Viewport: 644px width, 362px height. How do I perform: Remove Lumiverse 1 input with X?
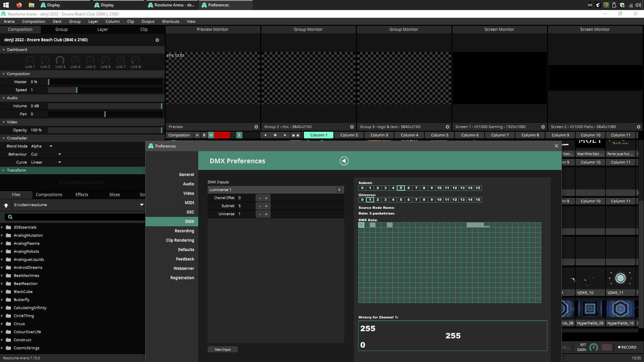click(x=339, y=190)
